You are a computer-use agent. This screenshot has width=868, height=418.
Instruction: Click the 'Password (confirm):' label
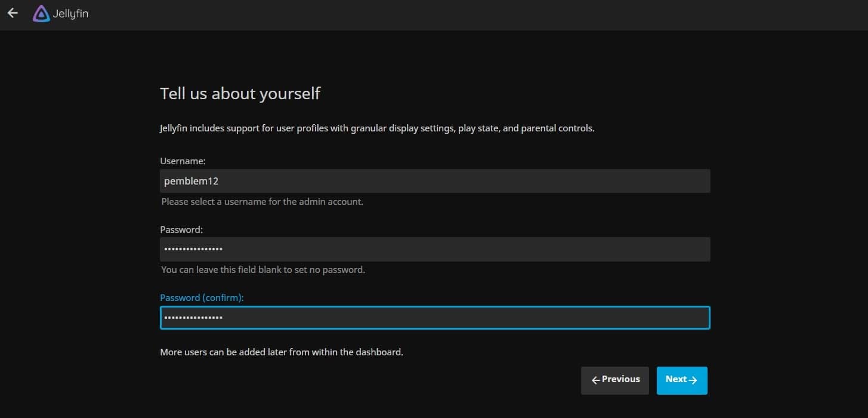[x=202, y=298]
